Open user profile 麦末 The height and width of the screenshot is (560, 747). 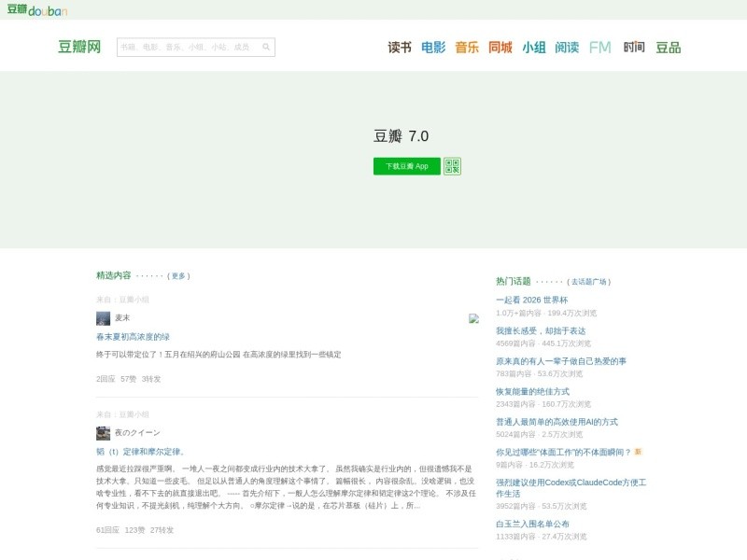coord(122,317)
